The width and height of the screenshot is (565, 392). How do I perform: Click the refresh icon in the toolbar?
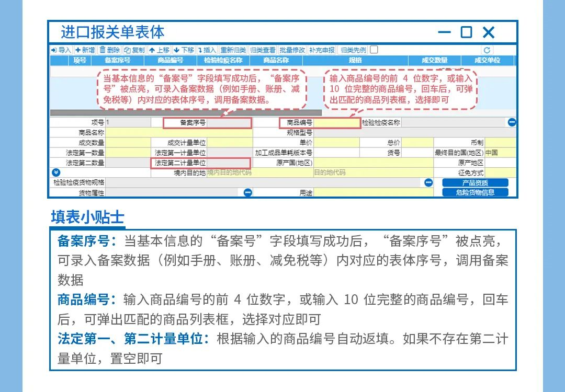point(487,50)
